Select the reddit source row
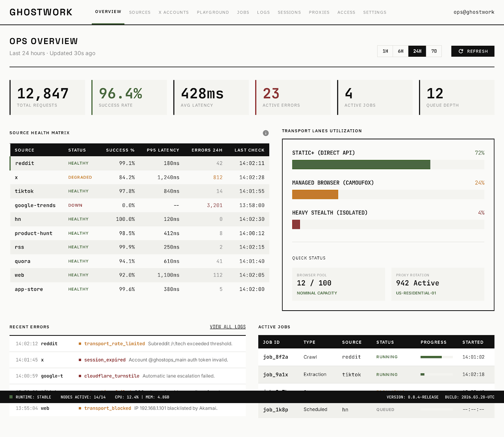504x437 pixels. coord(139,163)
